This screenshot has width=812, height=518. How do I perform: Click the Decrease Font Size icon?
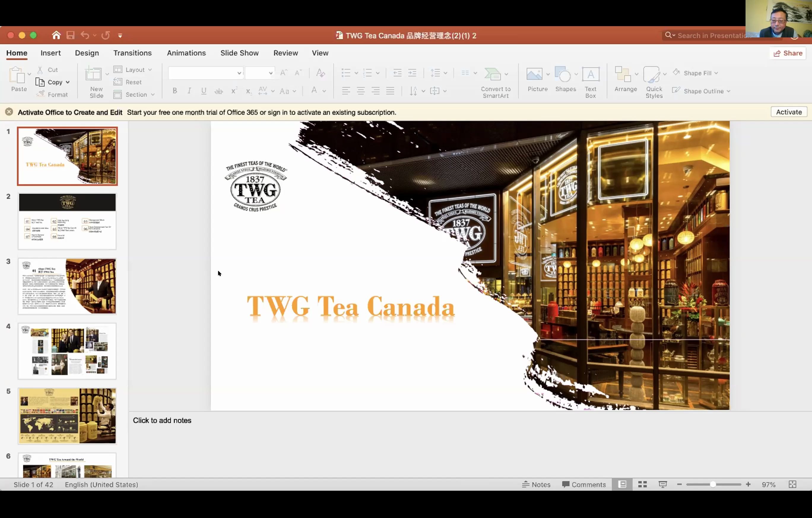click(298, 73)
